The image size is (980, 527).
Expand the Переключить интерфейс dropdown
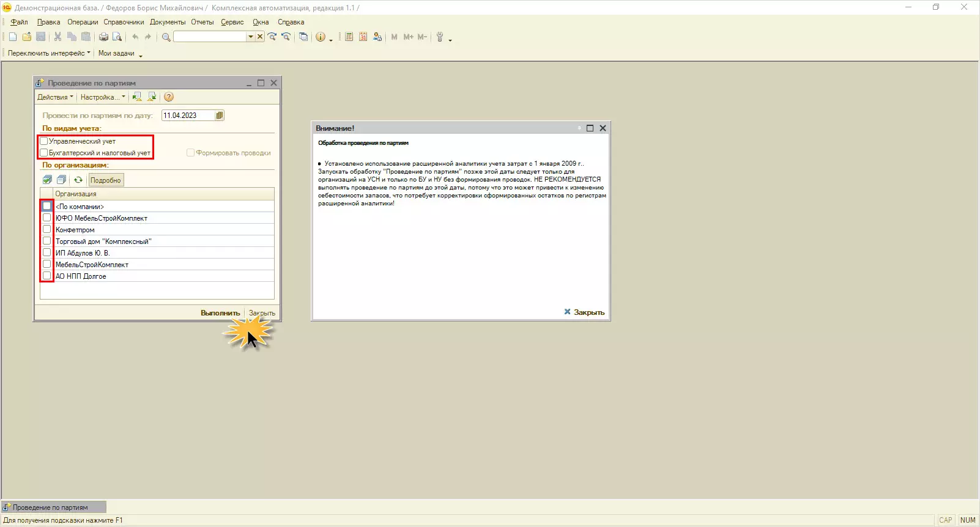[x=49, y=53]
